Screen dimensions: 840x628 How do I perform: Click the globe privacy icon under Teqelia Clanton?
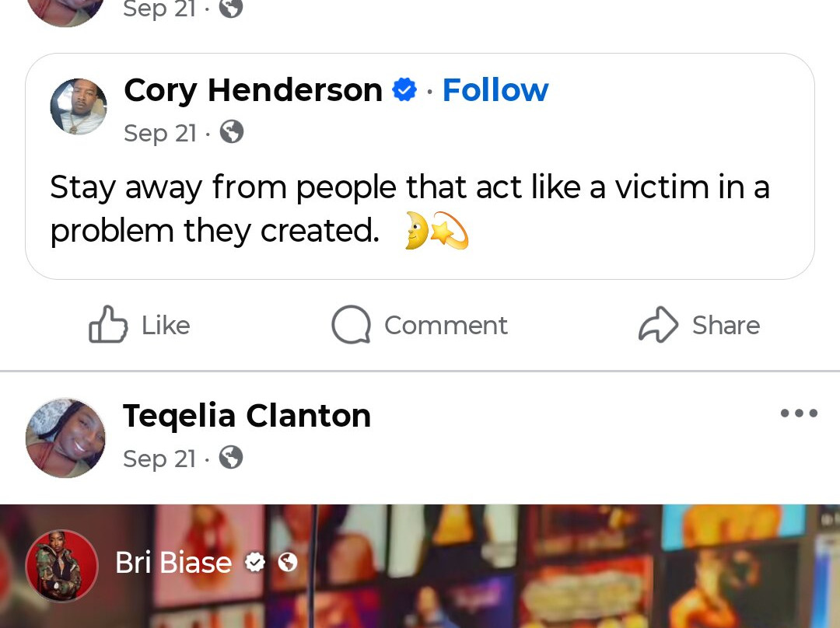point(231,457)
